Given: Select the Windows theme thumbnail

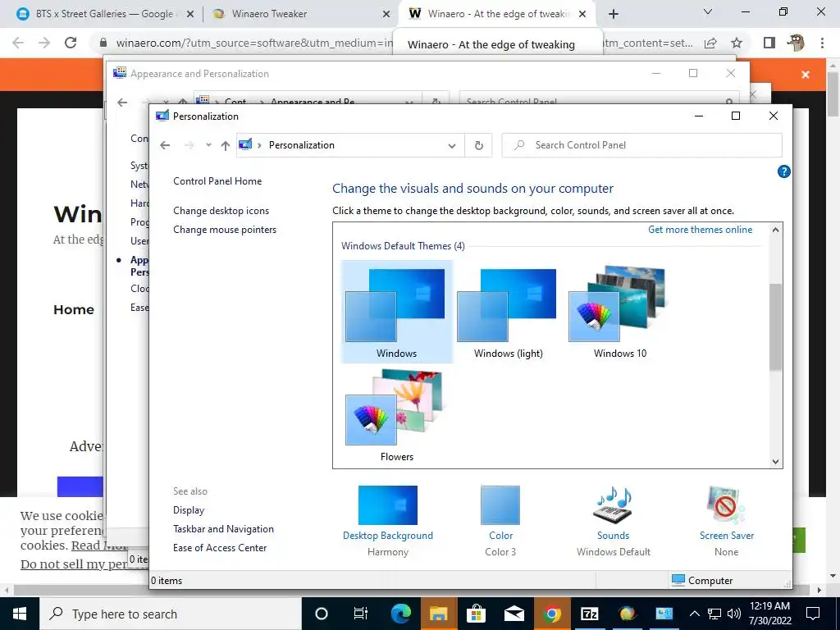Looking at the screenshot, I should click(x=396, y=313).
